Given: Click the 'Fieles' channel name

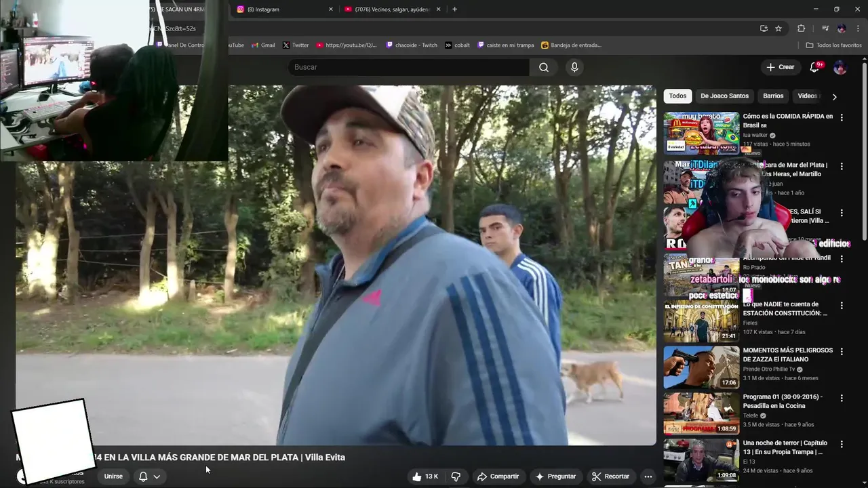Looking at the screenshot, I should tap(750, 323).
